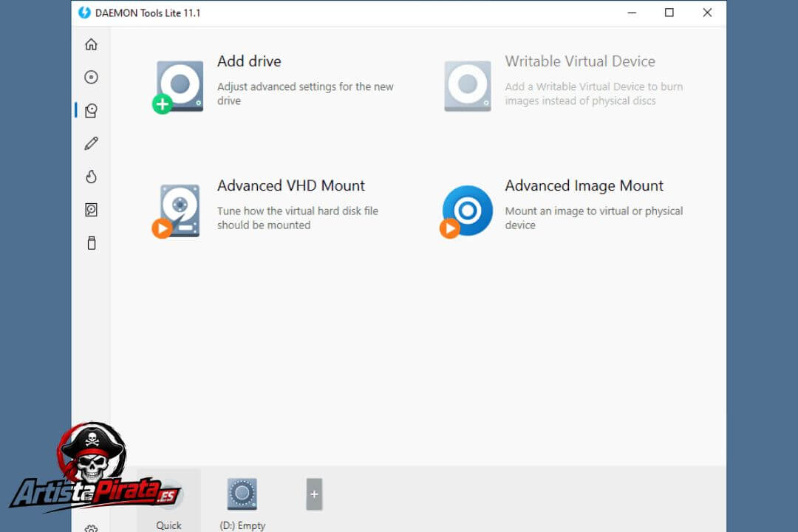Viewport: 798px width, 532px height.
Task: Click "Tune how the virtual hard disk file" text
Action: pyautogui.click(x=297, y=211)
